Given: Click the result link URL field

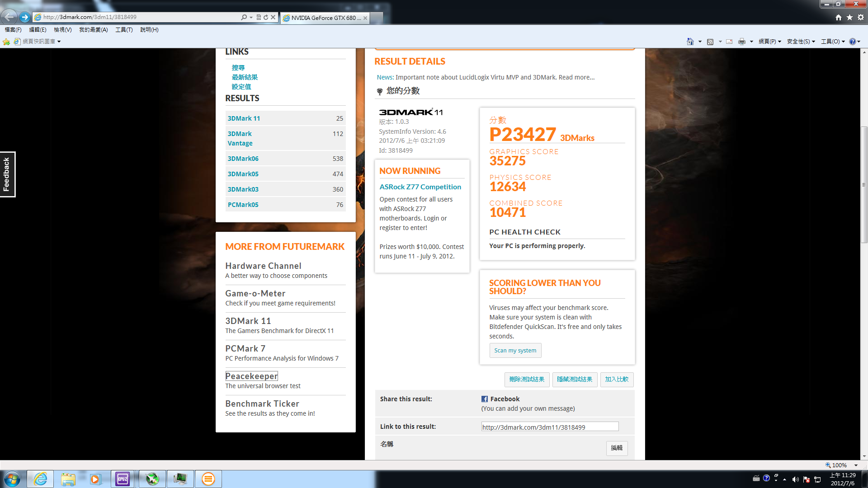Looking at the screenshot, I should tap(550, 427).
